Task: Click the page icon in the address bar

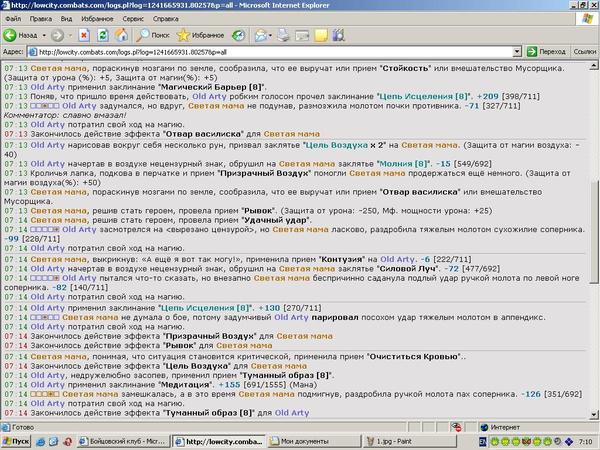Action: 33,52
